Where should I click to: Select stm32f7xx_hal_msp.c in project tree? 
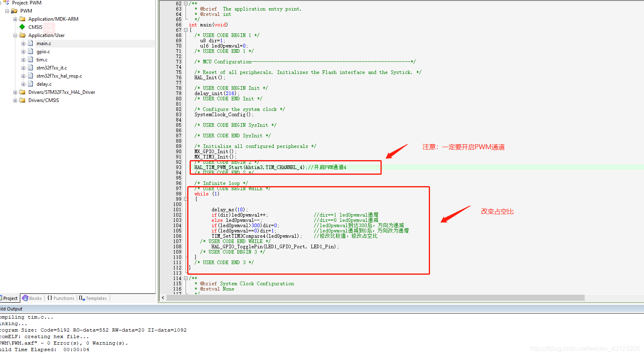[59, 76]
